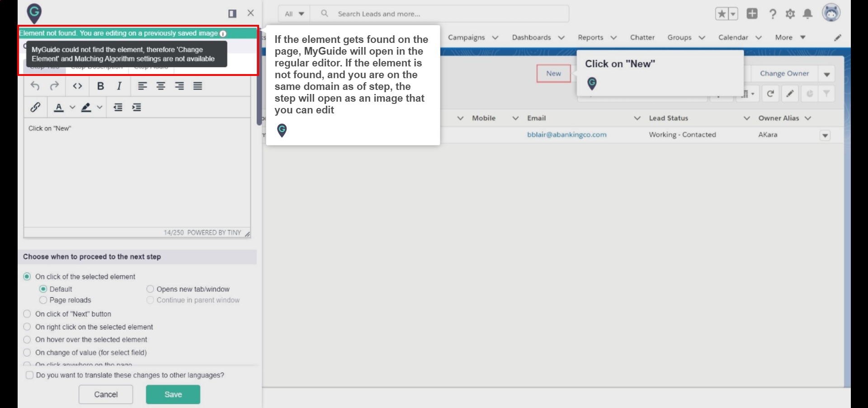Screen dimensions: 868x408
Task: Open the global actions plus icon
Action: tap(752, 14)
